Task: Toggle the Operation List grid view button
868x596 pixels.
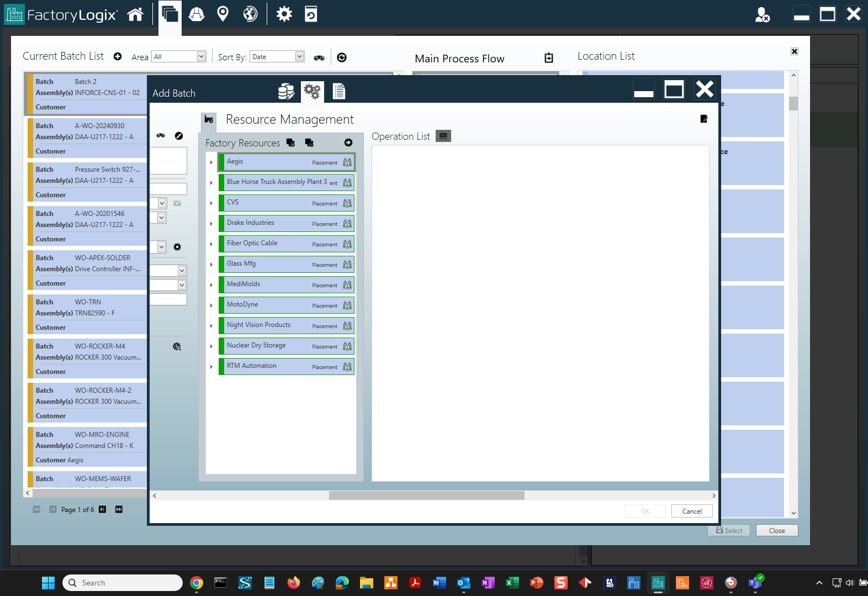Action: pyautogui.click(x=443, y=136)
